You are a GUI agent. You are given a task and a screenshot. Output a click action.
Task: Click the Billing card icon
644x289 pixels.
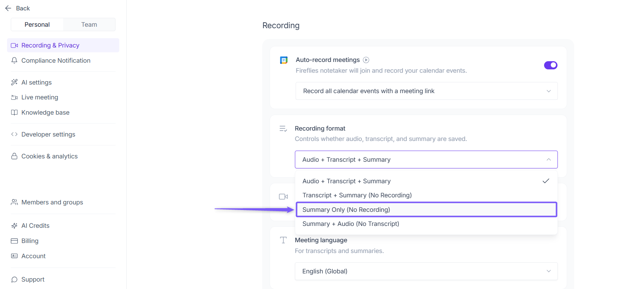pyautogui.click(x=14, y=241)
